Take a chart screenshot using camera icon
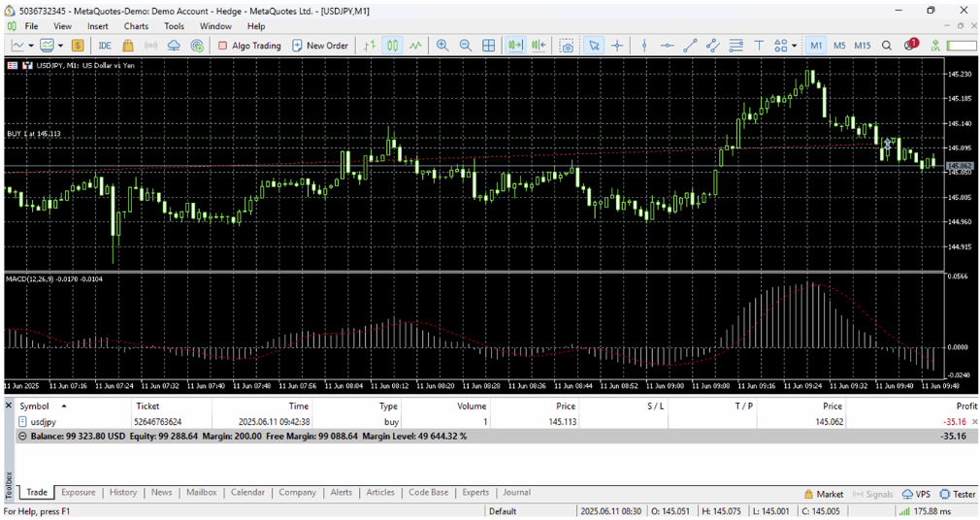Image resolution: width=980 pixels, height=520 pixels. pos(567,46)
